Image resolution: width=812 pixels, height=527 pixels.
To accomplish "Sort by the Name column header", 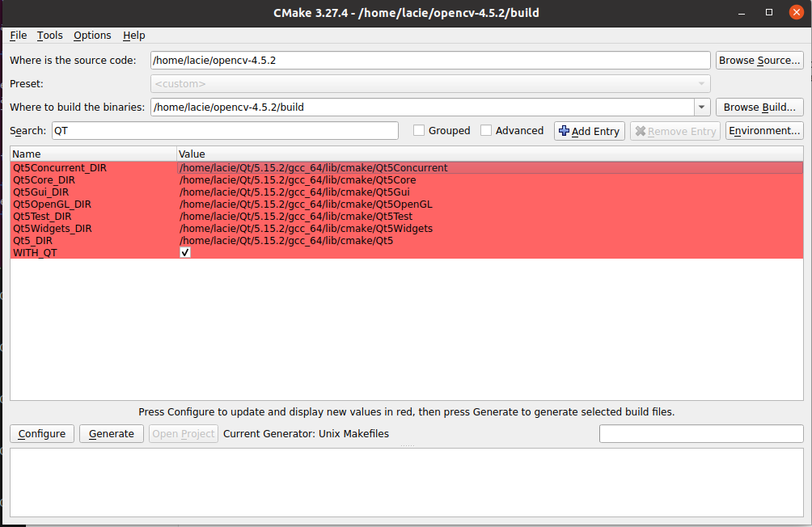I will 93,154.
